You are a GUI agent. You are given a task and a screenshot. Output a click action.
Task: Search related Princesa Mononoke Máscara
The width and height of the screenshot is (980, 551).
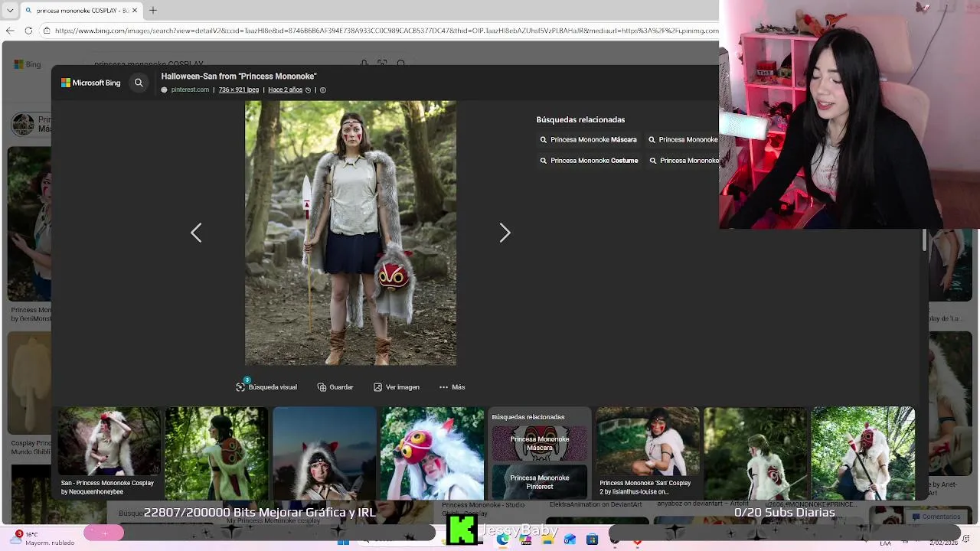click(588, 140)
